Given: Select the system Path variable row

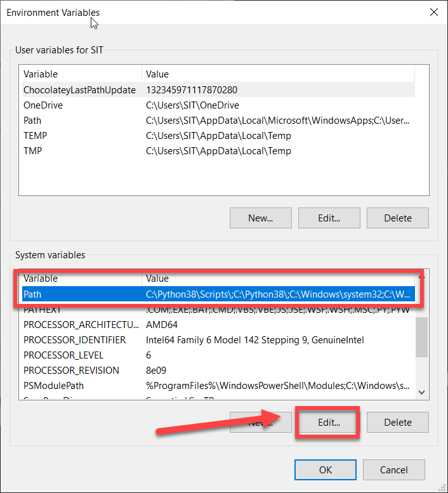Looking at the screenshot, I should pyautogui.click(x=218, y=294).
